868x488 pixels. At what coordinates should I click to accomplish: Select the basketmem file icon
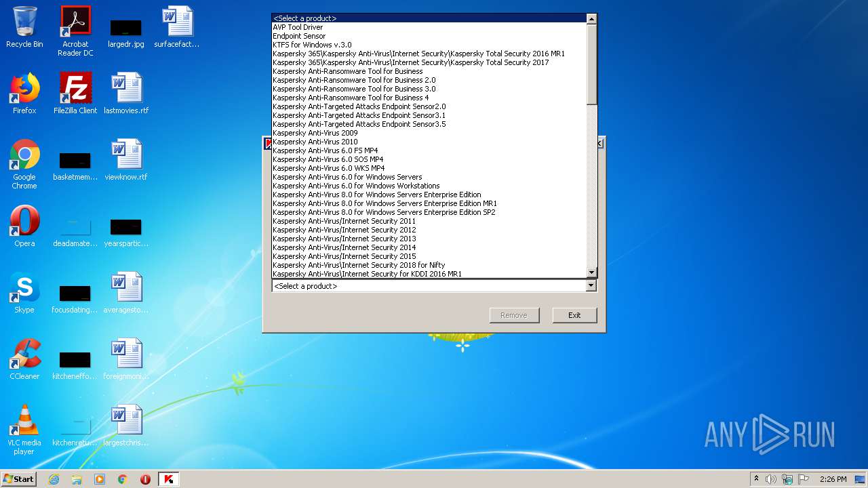click(75, 165)
